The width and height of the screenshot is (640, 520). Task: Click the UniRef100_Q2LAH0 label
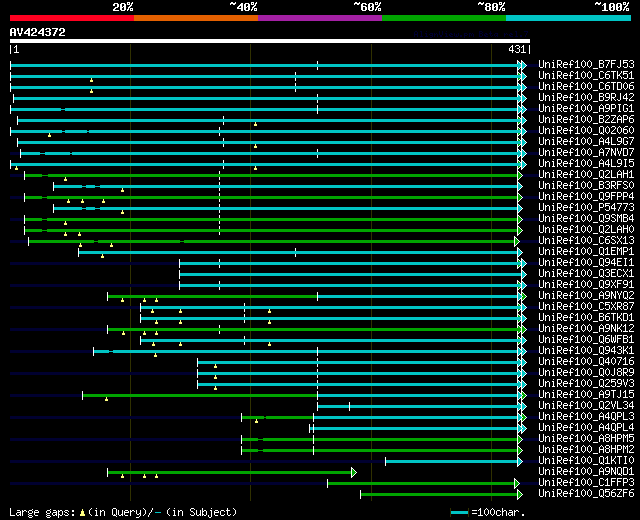point(586,230)
